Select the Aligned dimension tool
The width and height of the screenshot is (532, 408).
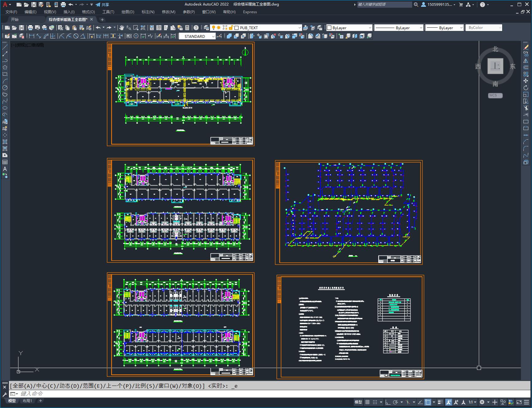pyautogui.click(x=39, y=36)
